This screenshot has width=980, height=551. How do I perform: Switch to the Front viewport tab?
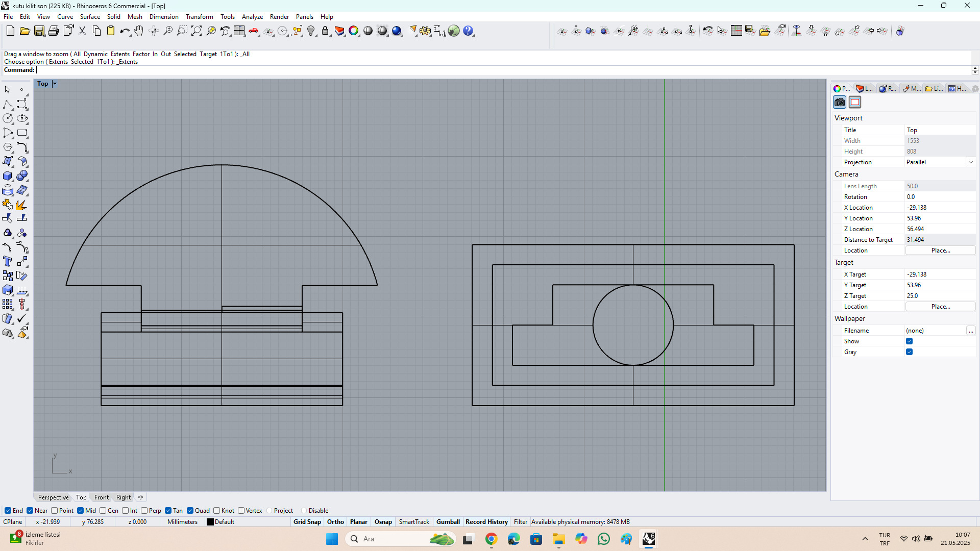[101, 497]
